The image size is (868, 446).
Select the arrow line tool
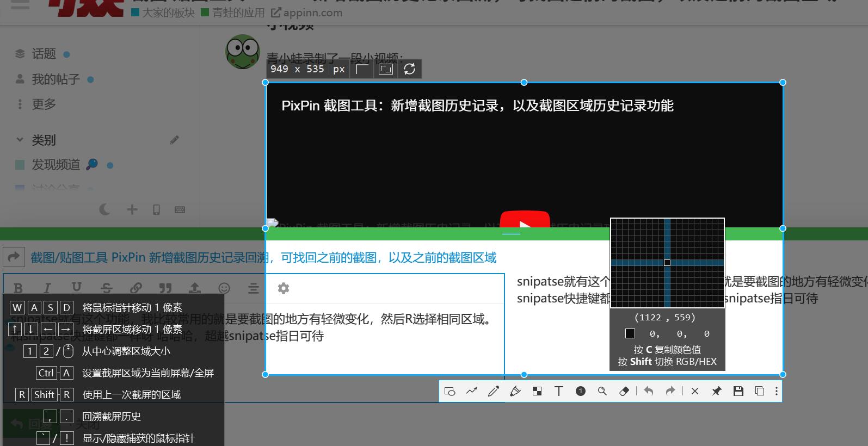click(472, 391)
